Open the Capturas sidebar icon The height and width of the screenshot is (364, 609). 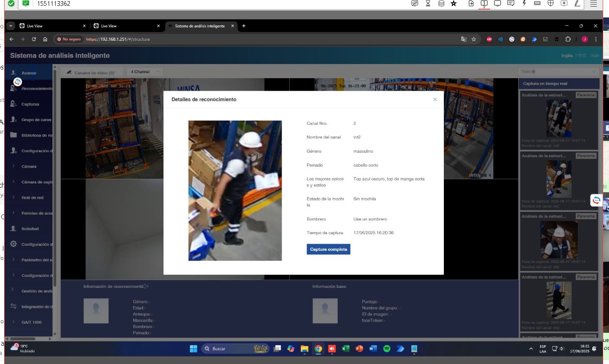click(x=13, y=104)
